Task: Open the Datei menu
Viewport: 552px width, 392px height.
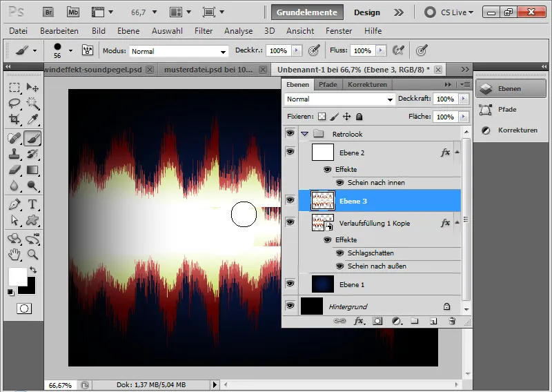Action: click(19, 31)
